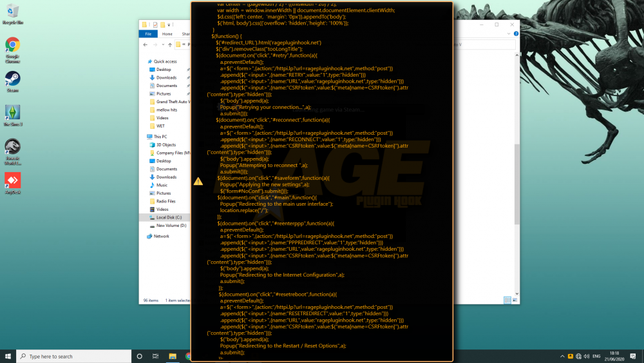Open network settings tray icon
This screenshot has width=644, height=363.
coord(578,356)
